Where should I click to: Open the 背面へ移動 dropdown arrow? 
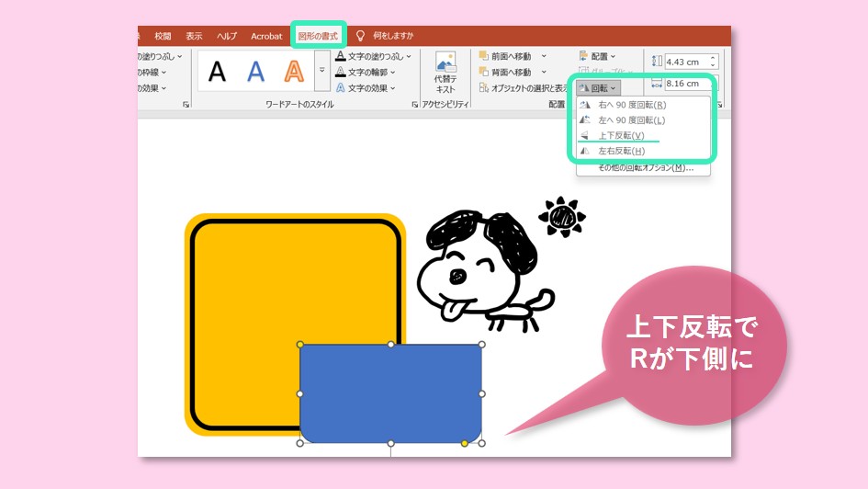tap(544, 73)
